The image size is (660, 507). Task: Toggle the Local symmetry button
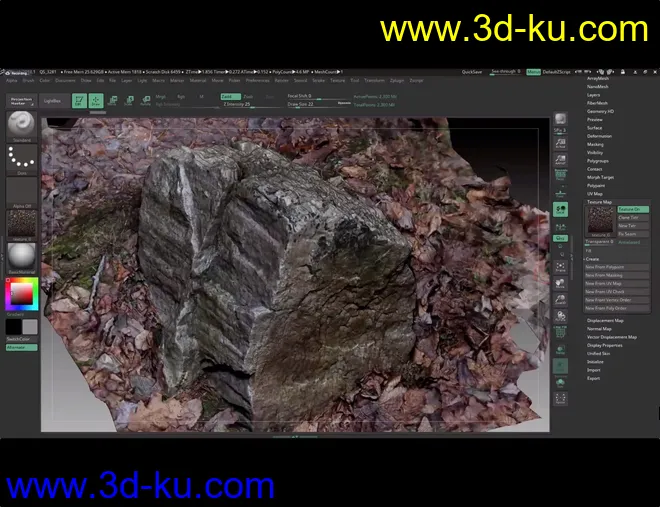560,209
